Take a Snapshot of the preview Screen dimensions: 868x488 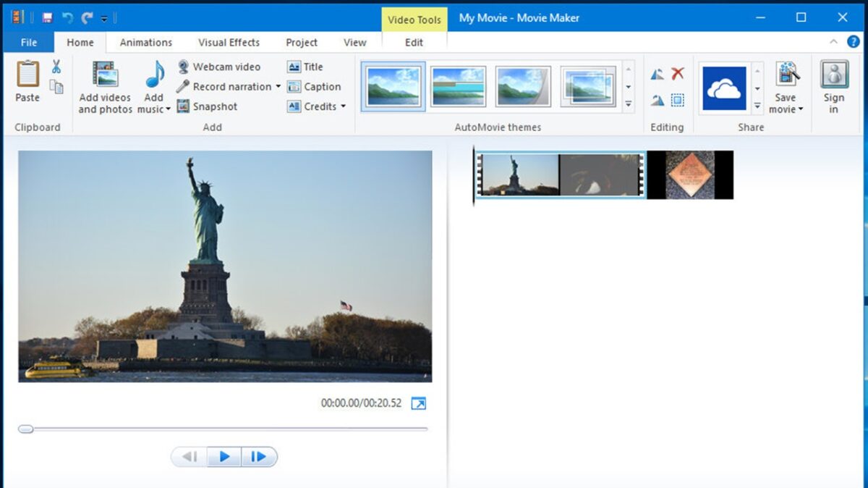(x=208, y=106)
